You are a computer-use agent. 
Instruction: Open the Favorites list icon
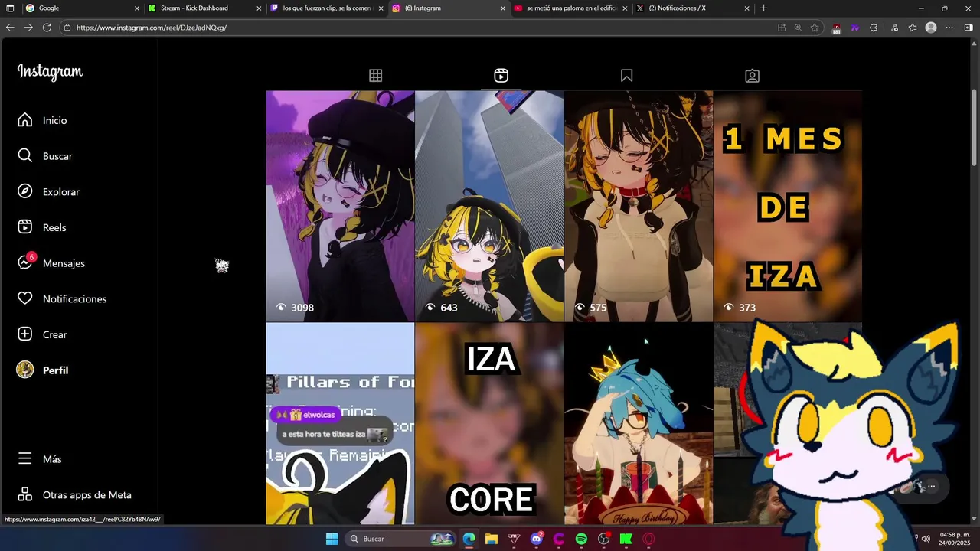[x=913, y=28]
